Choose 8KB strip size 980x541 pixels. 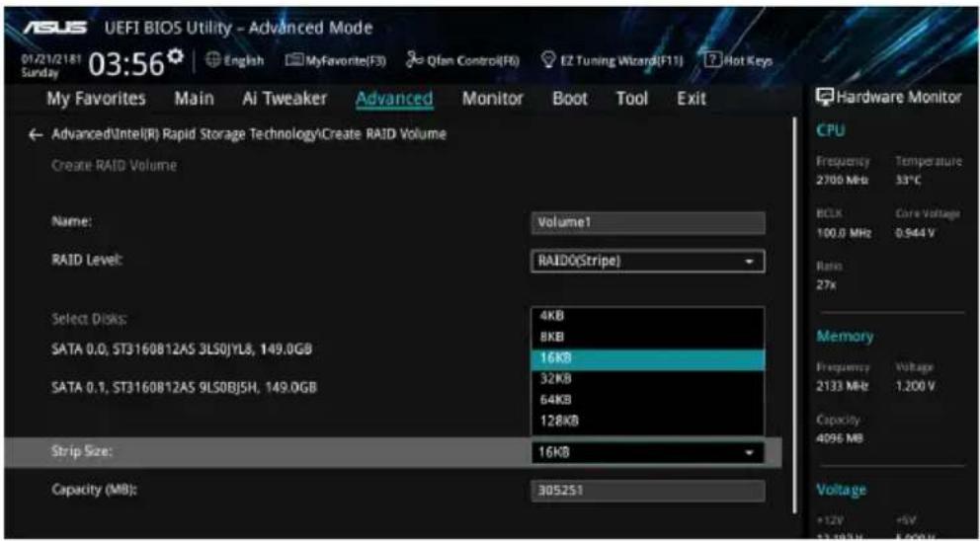tap(648, 338)
